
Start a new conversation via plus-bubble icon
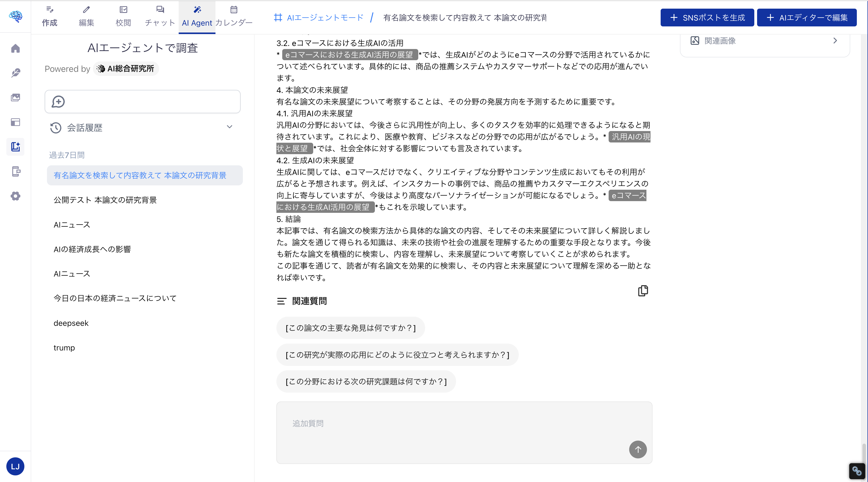click(x=58, y=102)
